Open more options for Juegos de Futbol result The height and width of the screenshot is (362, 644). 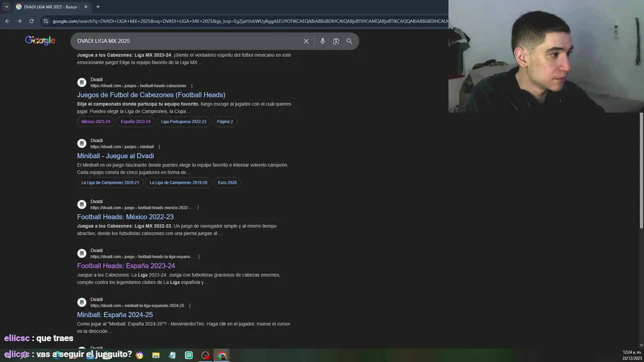(x=192, y=86)
